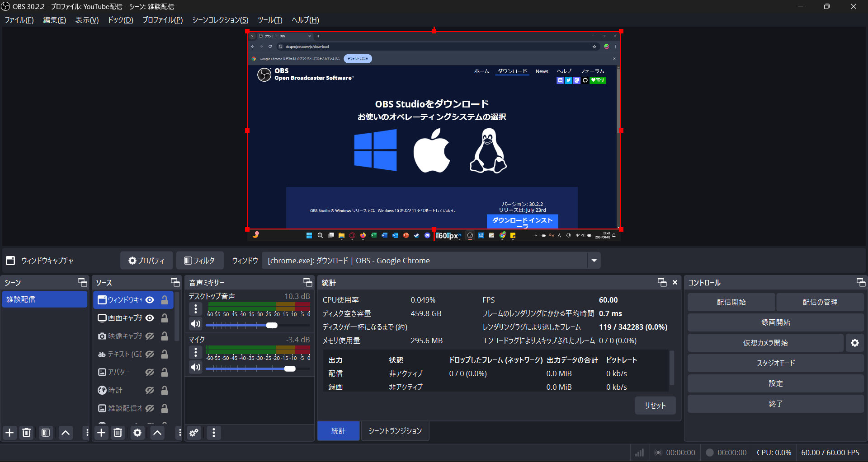Open source properties gear in Sources dock
This screenshot has height=462, width=868.
(x=137, y=433)
